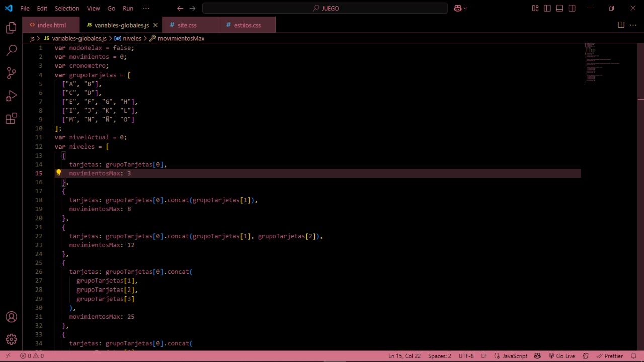This screenshot has width=644, height=362.
Task: Close the variables-globales.js tab
Action: click(x=155, y=25)
